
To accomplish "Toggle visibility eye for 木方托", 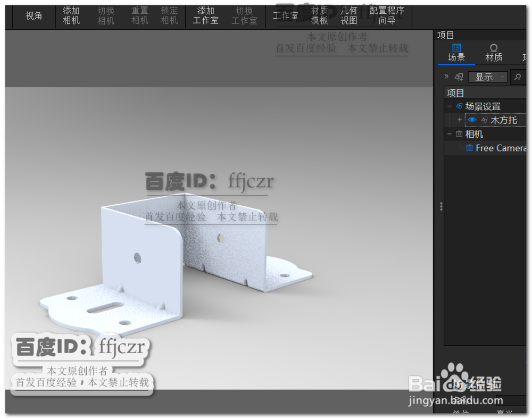I will [x=472, y=120].
